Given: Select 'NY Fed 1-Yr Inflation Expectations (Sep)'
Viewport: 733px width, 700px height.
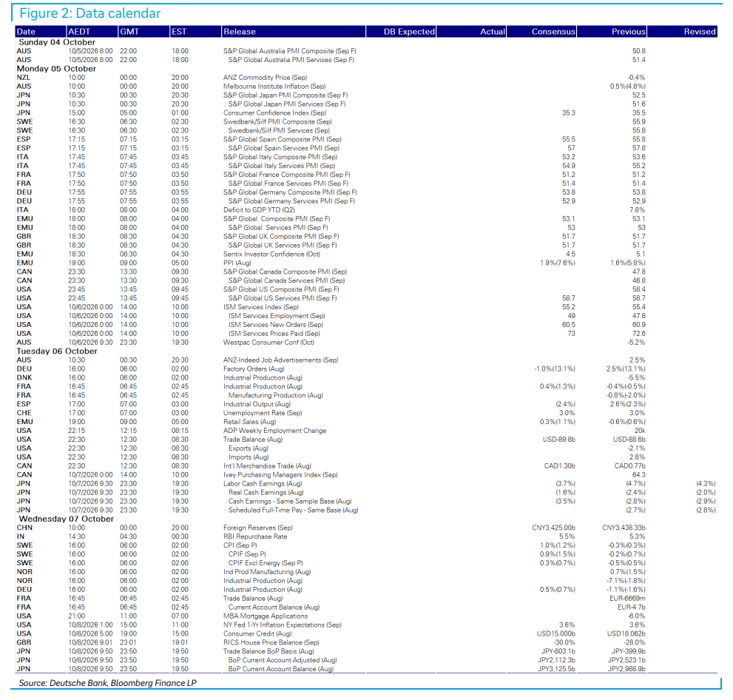Looking at the screenshot, I should tap(283, 625).
